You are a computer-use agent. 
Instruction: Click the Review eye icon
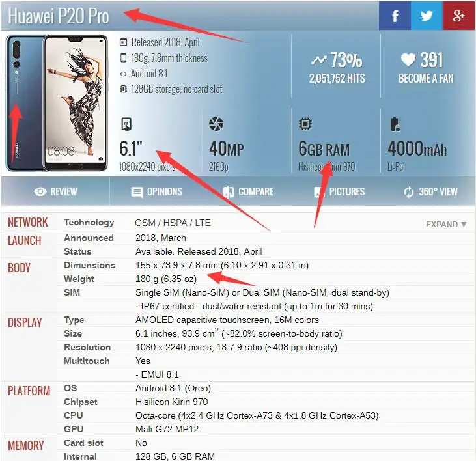click(40, 191)
